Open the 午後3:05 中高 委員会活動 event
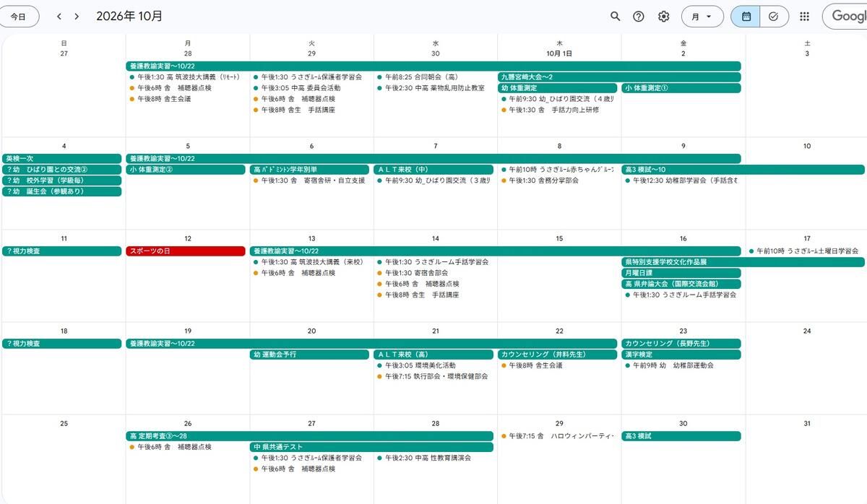 [x=310, y=88]
